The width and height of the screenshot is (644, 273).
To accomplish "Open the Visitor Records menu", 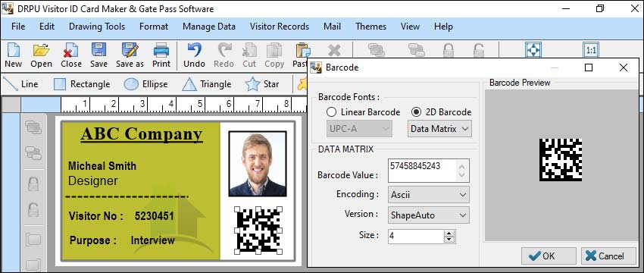I will 280,27.
